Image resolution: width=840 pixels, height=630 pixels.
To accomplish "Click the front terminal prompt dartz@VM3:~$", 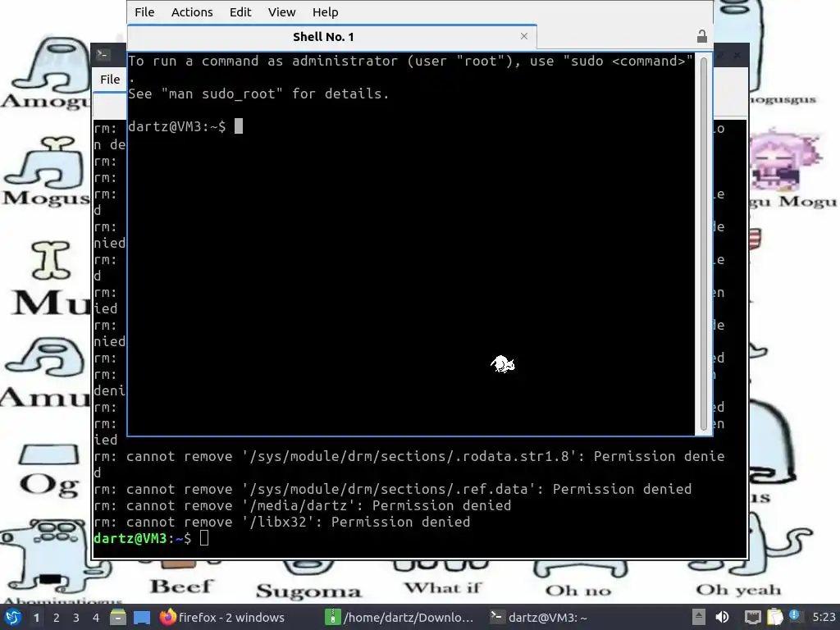I will coord(177,126).
